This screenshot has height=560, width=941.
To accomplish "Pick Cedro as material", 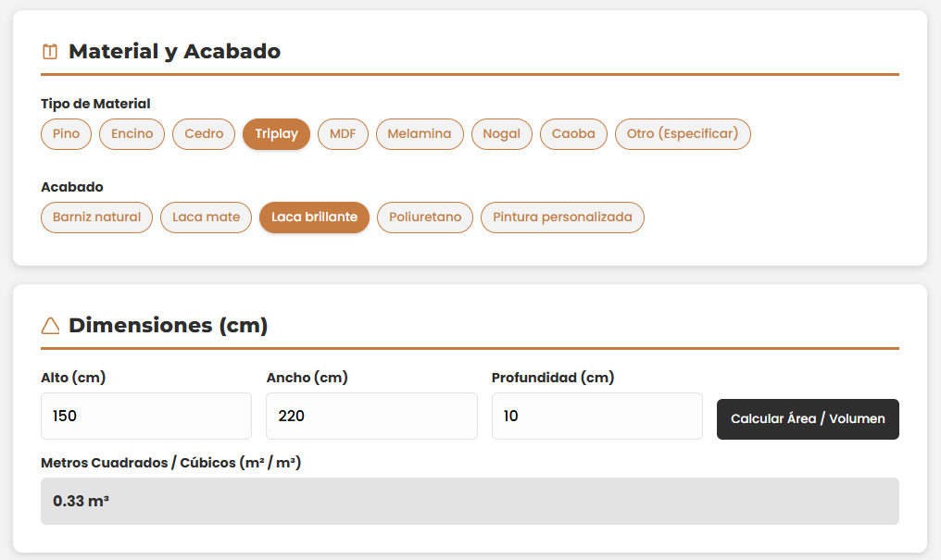I will 204,134.
